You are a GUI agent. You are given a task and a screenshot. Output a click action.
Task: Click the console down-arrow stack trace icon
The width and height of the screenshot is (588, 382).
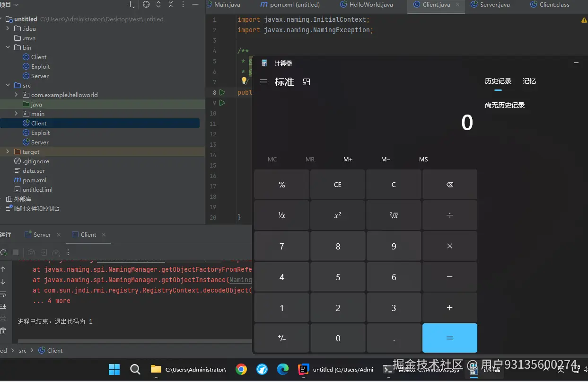(3, 282)
